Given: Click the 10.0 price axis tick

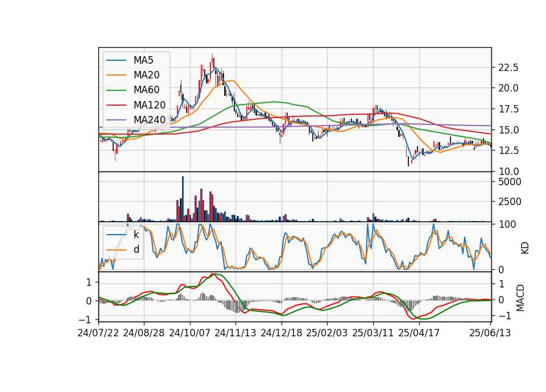Looking at the screenshot, I should coord(508,172).
